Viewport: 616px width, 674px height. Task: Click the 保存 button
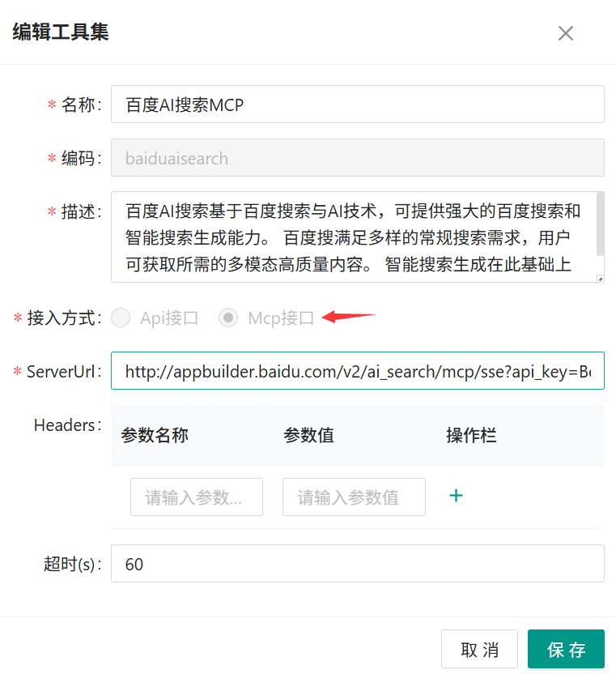coord(566,649)
